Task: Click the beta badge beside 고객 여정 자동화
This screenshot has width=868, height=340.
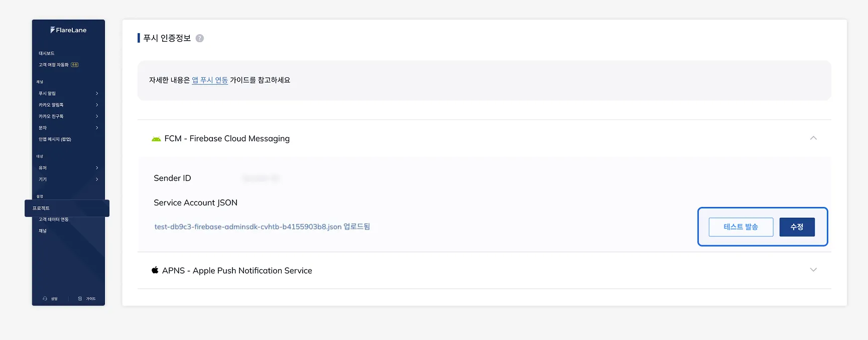Action: tap(75, 65)
